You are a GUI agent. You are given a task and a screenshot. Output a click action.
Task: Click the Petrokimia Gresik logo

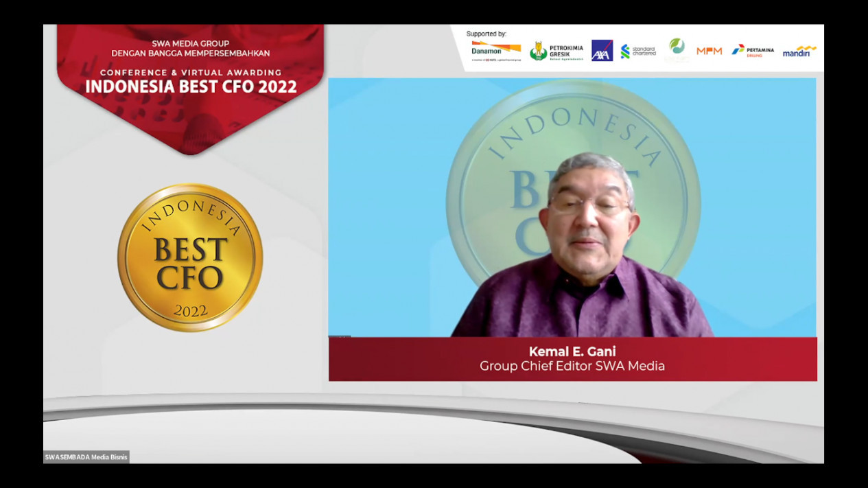point(556,51)
